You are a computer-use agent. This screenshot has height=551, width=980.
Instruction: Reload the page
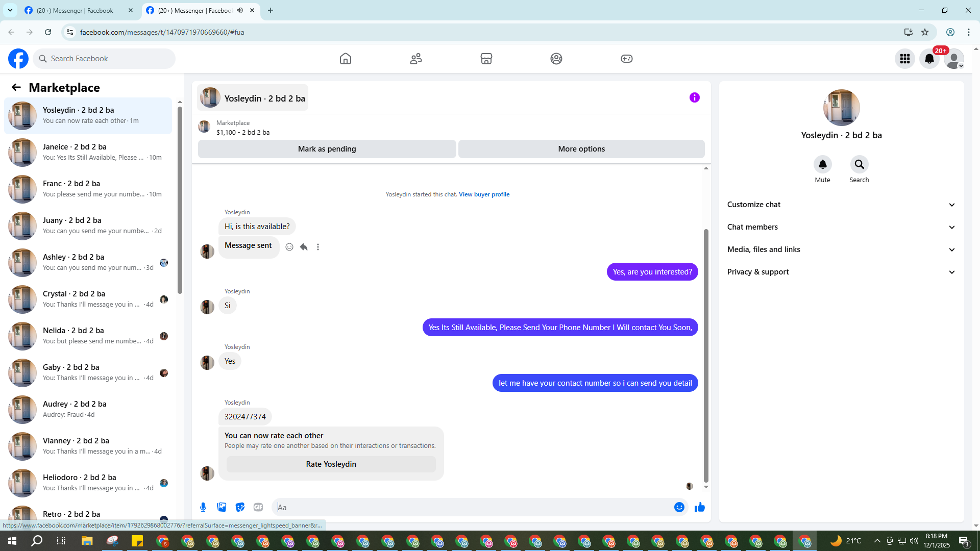click(48, 32)
